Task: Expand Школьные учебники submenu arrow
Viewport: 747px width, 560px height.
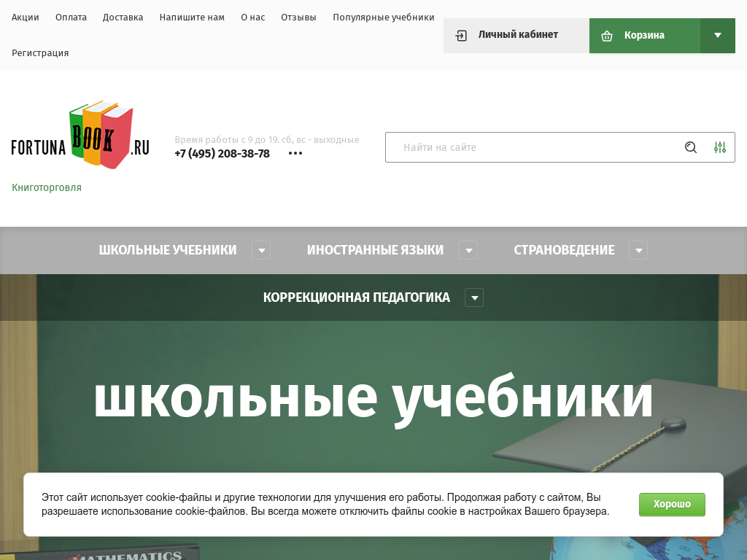Action: 261,251
